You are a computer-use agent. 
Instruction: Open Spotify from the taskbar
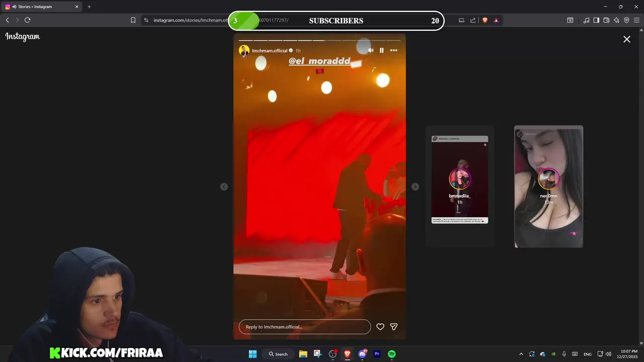[392, 354]
